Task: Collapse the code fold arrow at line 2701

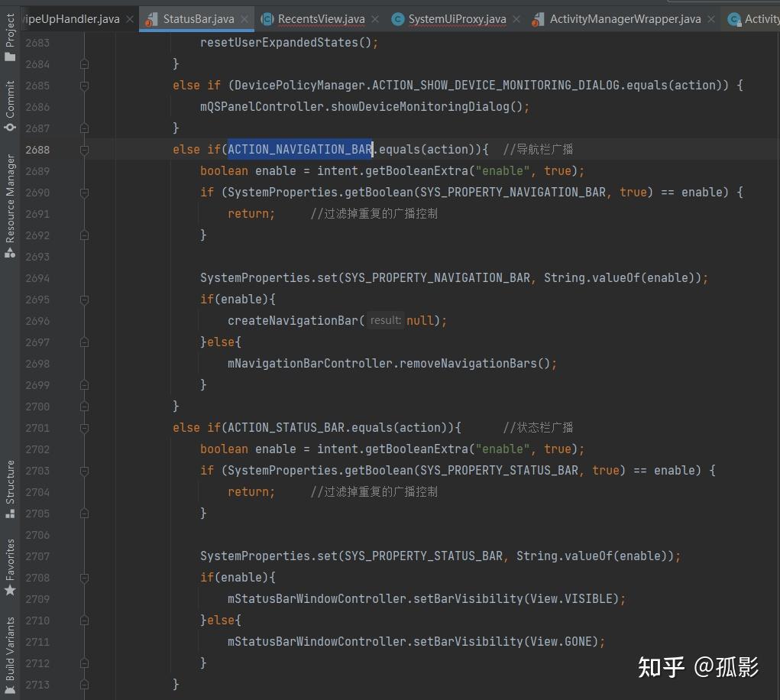Action: coord(85,428)
